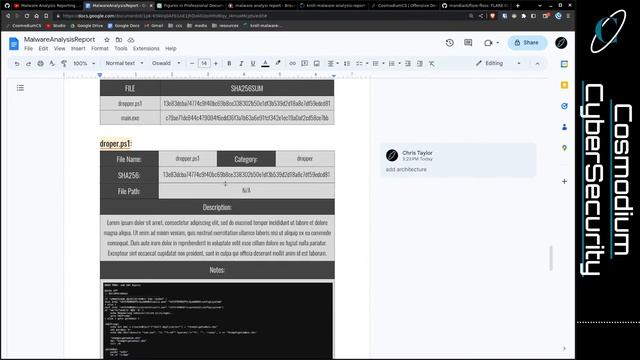Screen dimensions: 640x360
Task: Collapse the menus with the chevron
Action: click(537, 64)
